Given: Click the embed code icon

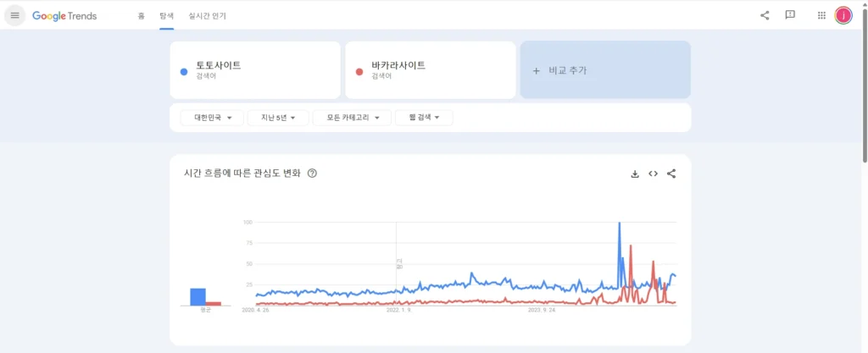Looking at the screenshot, I should [x=654, y=174].
